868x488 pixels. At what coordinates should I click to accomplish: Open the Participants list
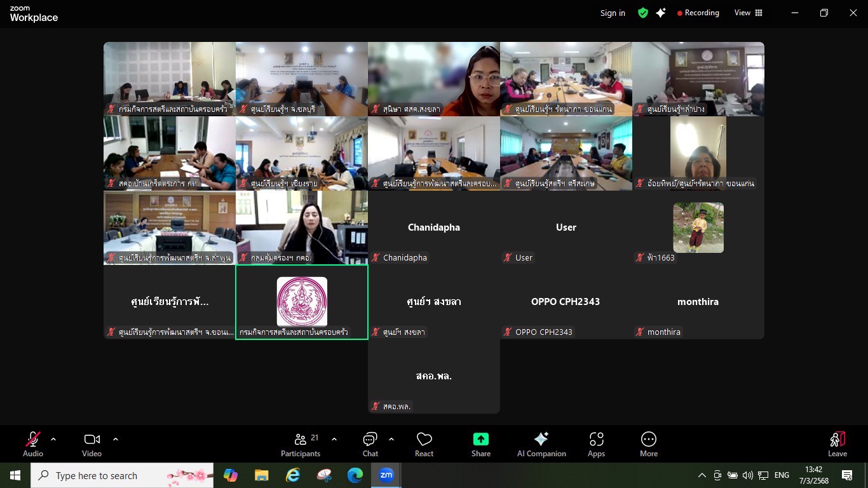[301, 444]
